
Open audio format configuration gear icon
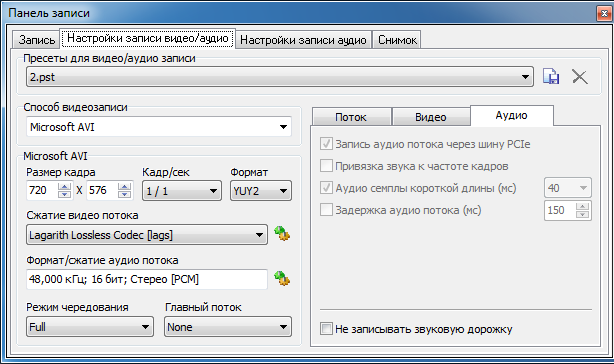click(x=282, y=279)
